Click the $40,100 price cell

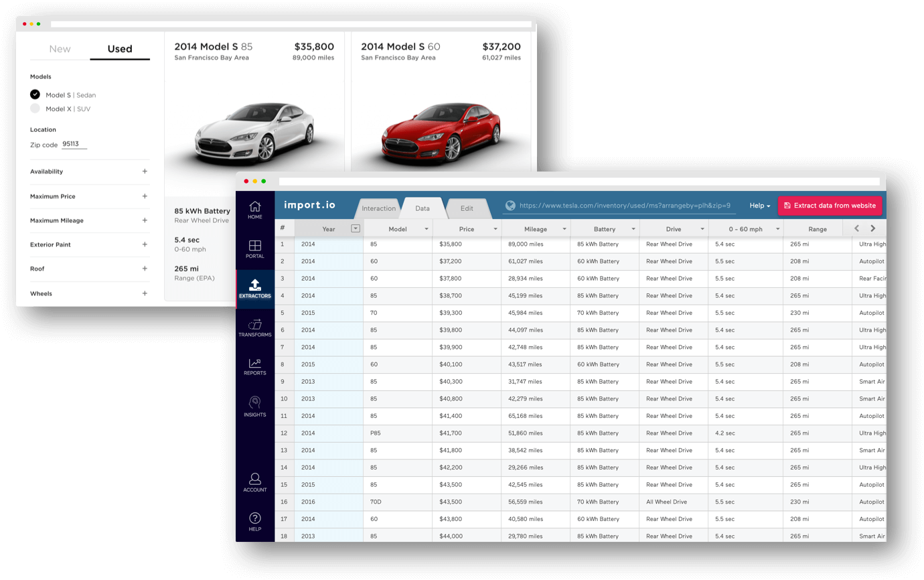(467, 364)
